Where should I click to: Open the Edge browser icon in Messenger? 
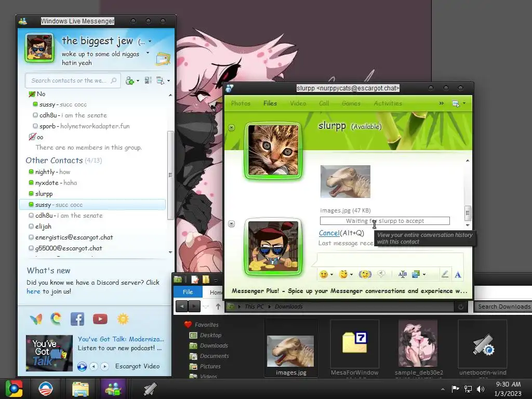pos(56,318)
